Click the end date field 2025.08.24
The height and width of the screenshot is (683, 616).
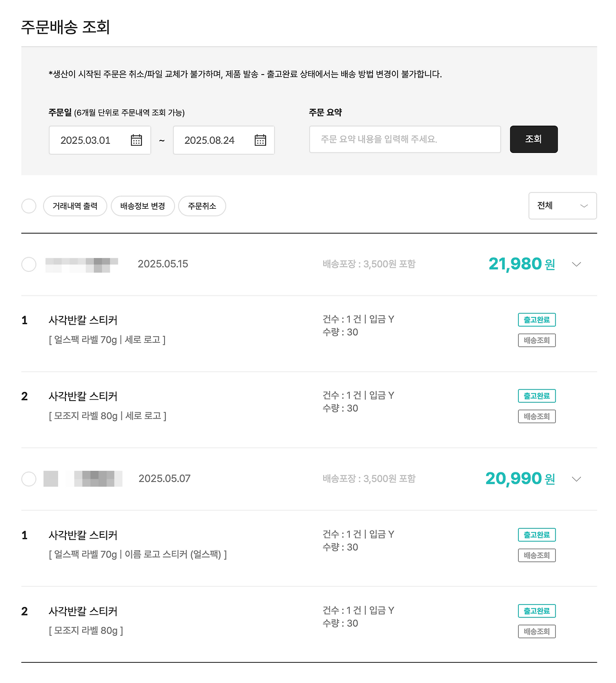(x=209, y=140)
